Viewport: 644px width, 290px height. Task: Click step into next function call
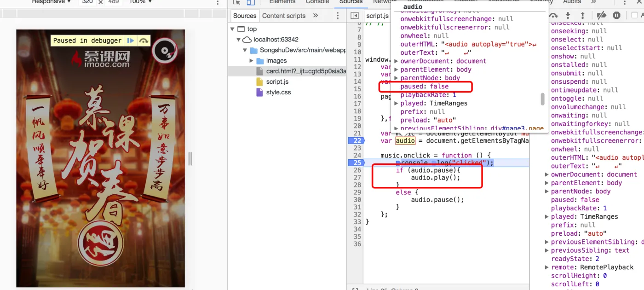click(x=568, y=16)
